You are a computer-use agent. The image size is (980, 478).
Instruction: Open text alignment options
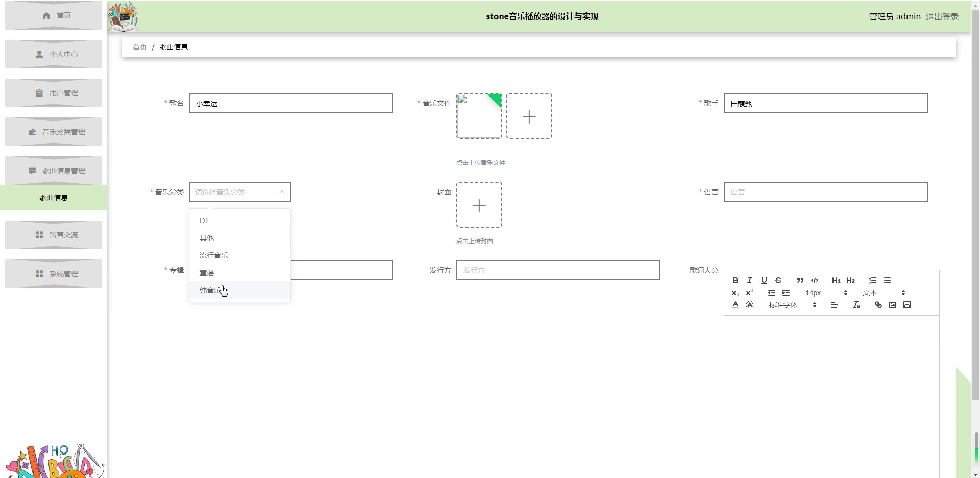(834, 305)
